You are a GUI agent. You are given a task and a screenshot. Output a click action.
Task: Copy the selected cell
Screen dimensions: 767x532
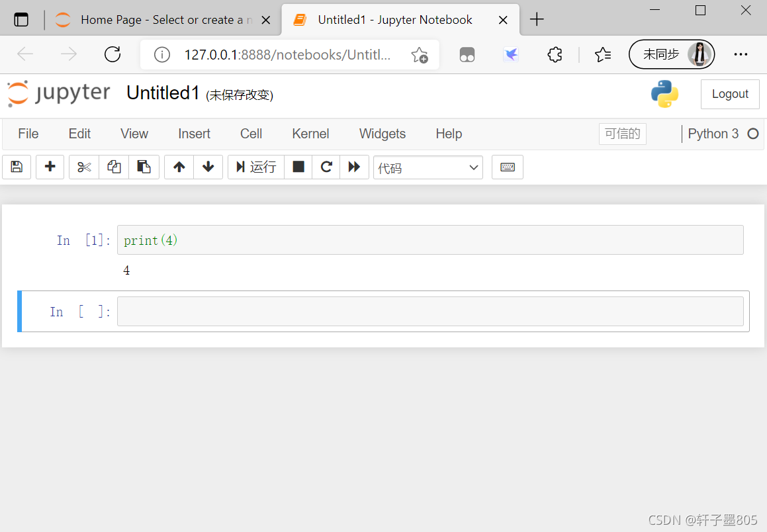[114, 167]
